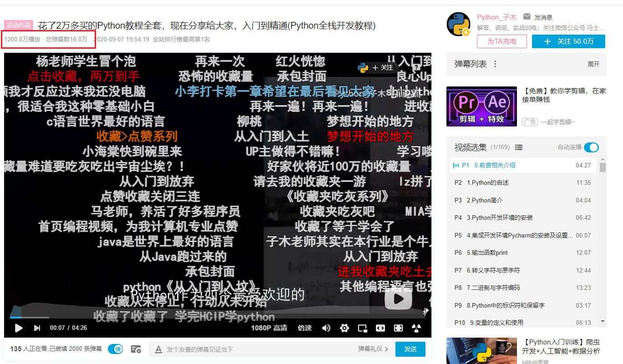Click the 总弹幕数16.0万 danmaku count
The height and width of the screenshot is (364, 623).
click(x=66, y=39)
